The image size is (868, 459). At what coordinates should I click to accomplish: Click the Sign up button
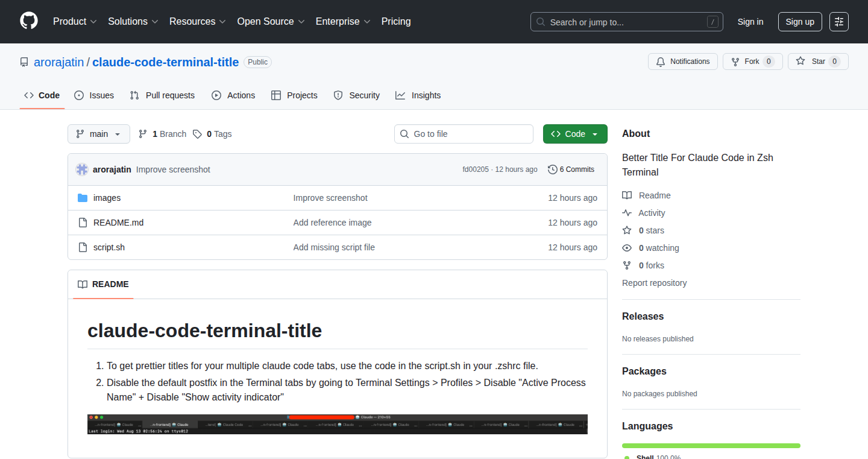pos(800,22)
